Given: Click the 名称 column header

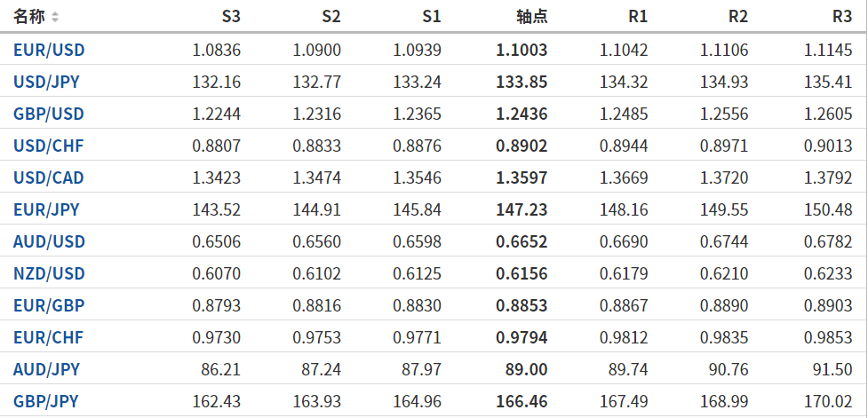Looking at the screenshot, I should [x=29, y=17].
